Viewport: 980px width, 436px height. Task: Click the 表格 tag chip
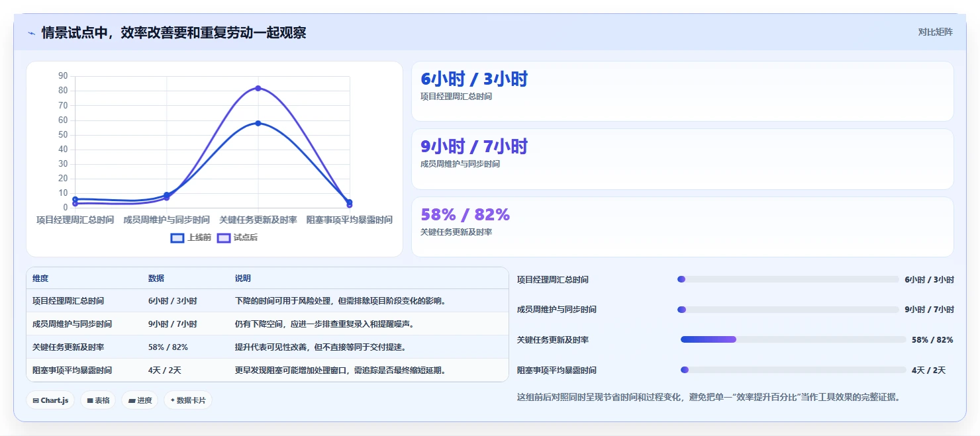pyautogui.click(x=99, y=400)
